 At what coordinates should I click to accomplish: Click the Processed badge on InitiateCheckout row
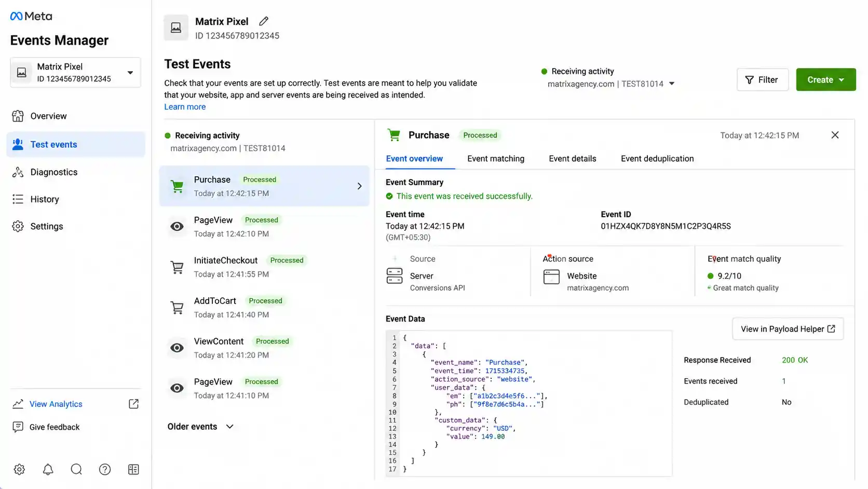click(x=287, y=260)
